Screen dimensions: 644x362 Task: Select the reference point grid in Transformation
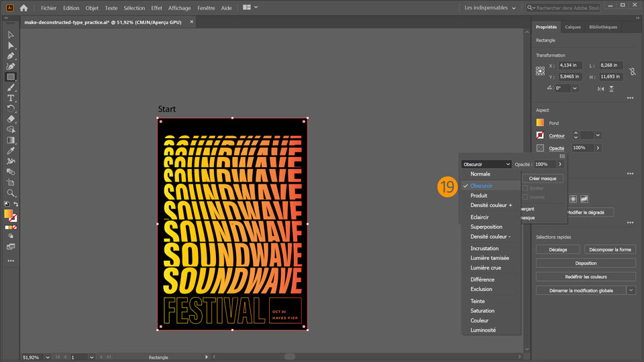[x=540, y=70]
